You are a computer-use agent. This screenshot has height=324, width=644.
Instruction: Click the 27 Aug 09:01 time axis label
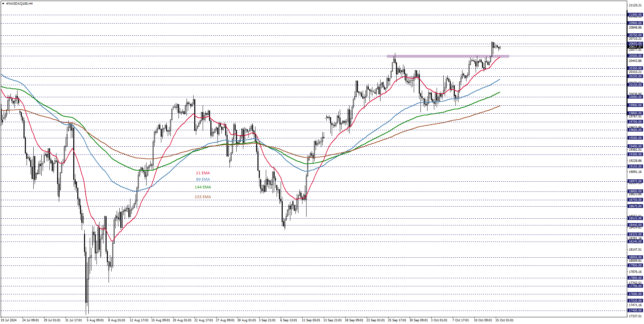pos(225,320)
